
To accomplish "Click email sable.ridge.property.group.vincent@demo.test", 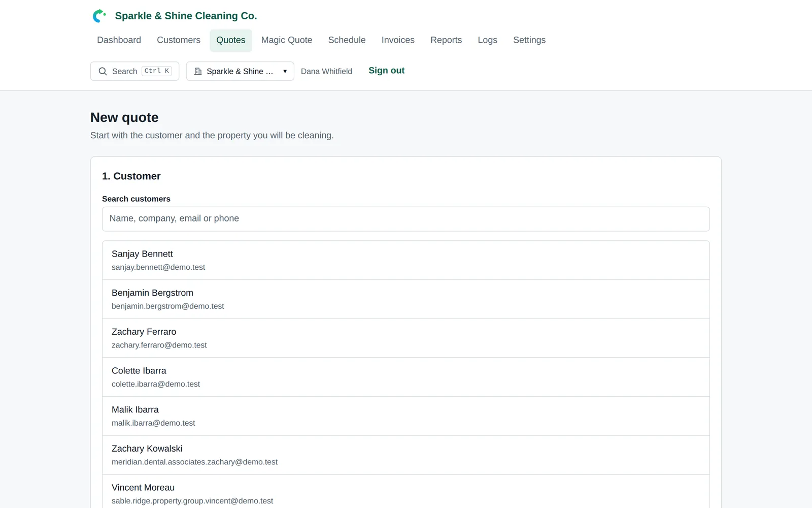I will [192, 501].
